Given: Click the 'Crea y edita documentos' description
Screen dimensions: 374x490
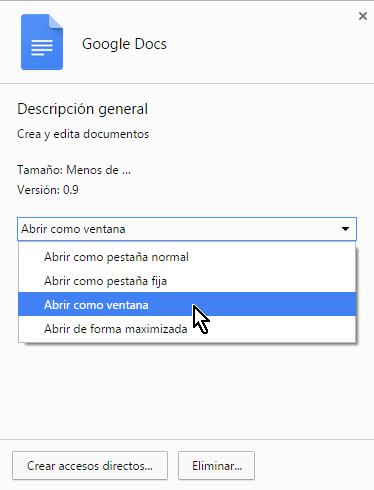Looking at the screenshot, I should click(x=83, y=134).
